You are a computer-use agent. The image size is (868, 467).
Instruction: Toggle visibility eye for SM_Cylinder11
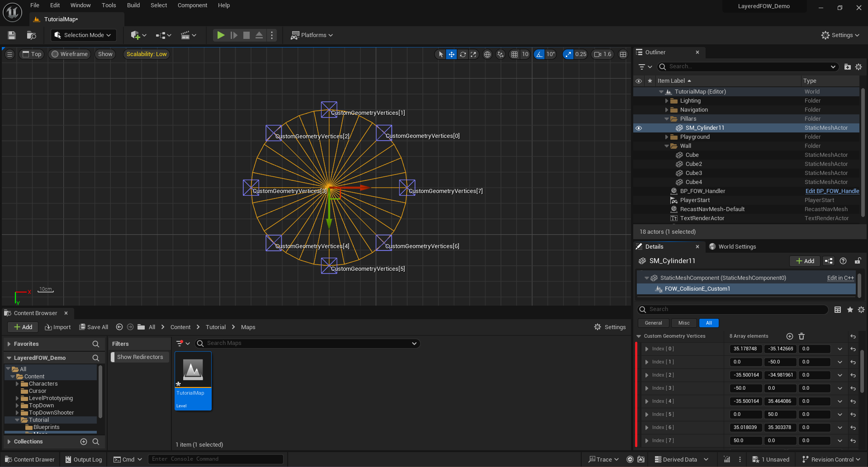pos(639,128)
